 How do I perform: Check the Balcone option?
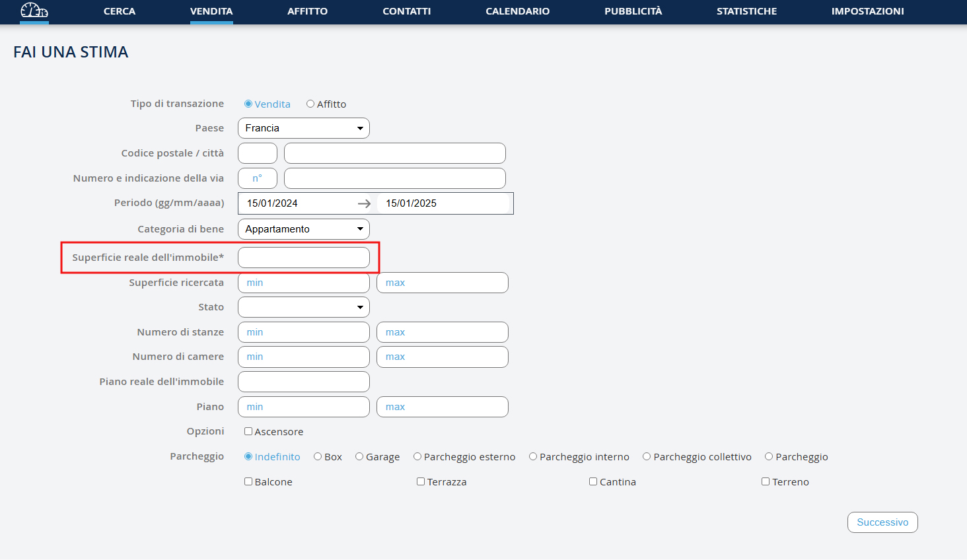click(248, 482)
